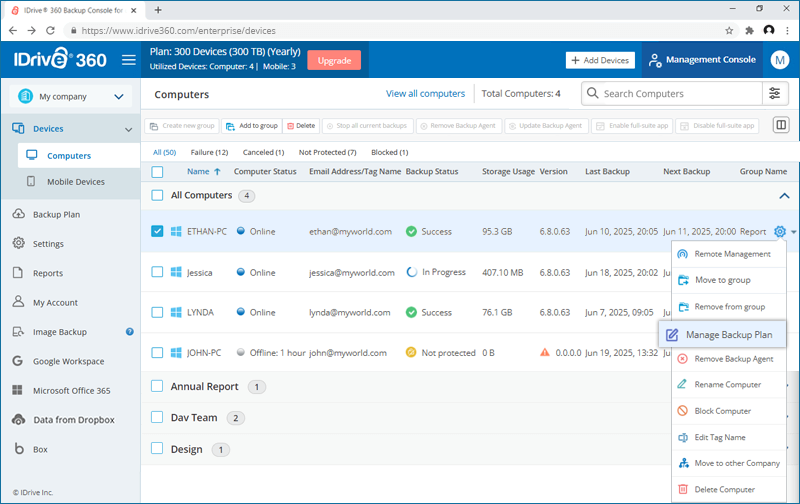This screenshot has width=800, height=504.
Task: Click the gear icon for ETHAN-PC
Action: (779, 232)
